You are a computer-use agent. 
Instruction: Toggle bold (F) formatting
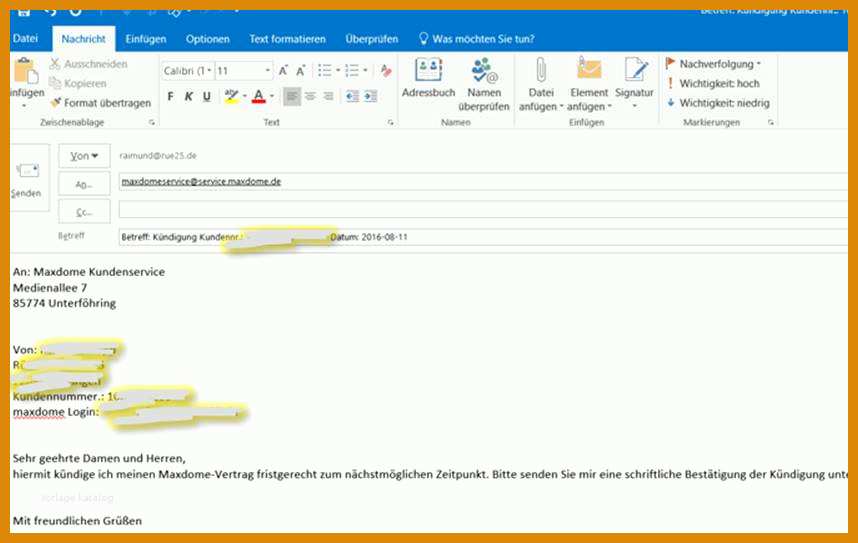(170, 96)
